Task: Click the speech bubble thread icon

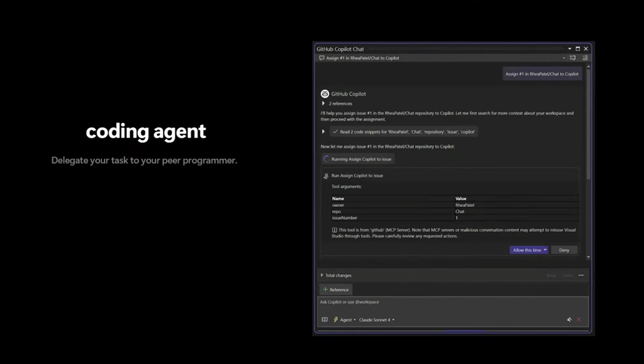Action: coord(321,58)
